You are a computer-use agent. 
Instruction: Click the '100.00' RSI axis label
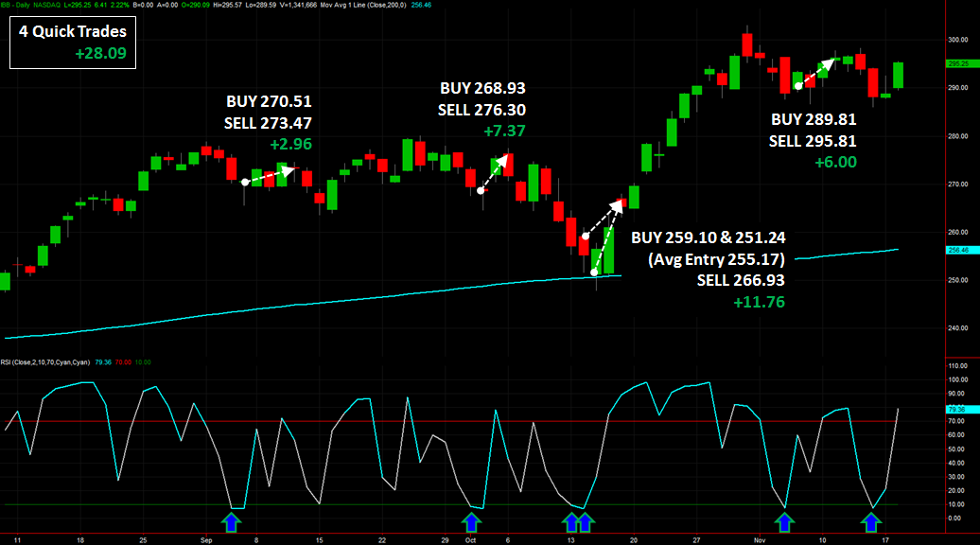tap(958, 379)
